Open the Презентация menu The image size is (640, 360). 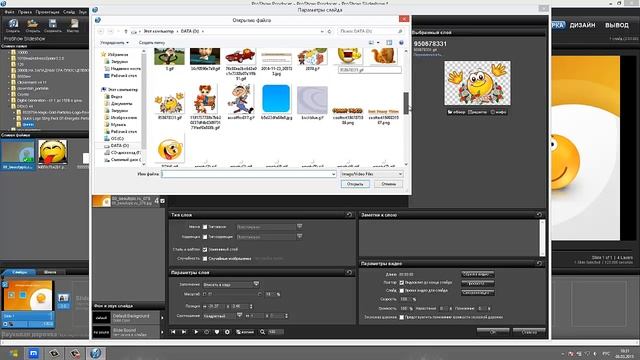[47, 12]
